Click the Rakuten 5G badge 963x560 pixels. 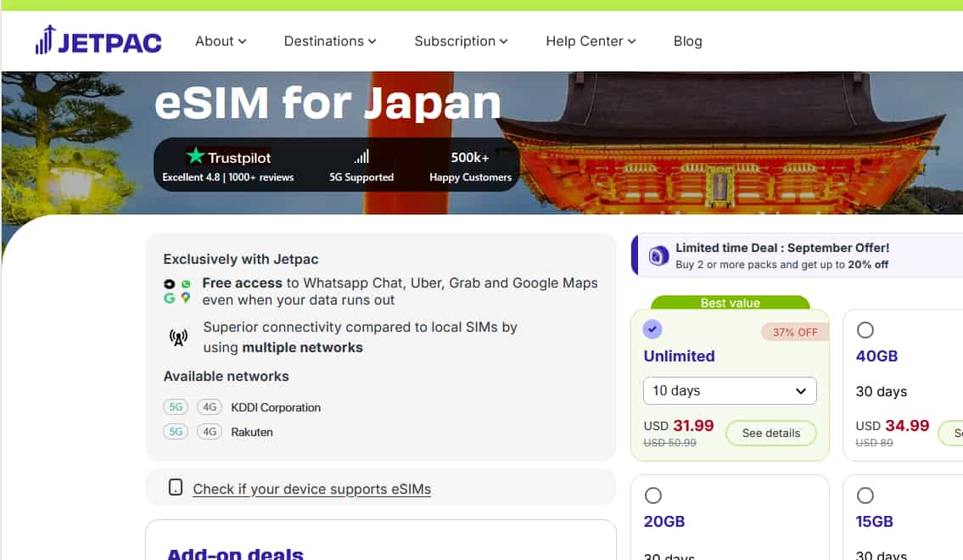coord(176,432)
